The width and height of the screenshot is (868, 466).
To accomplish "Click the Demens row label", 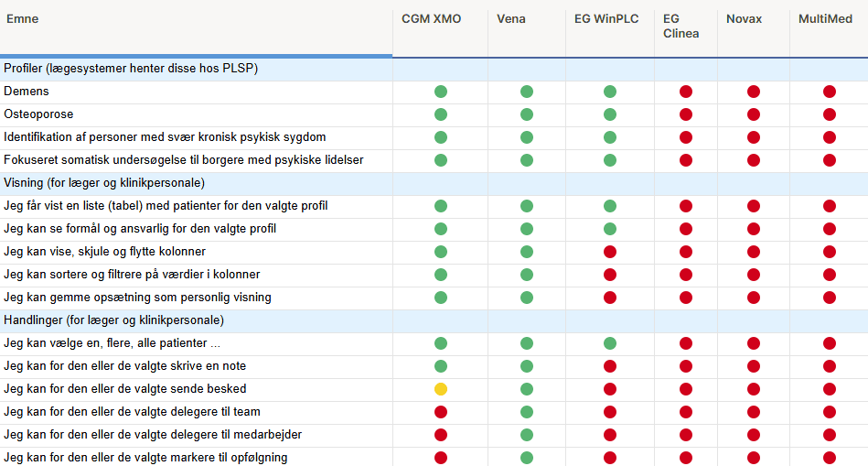I will pos(26,92).
